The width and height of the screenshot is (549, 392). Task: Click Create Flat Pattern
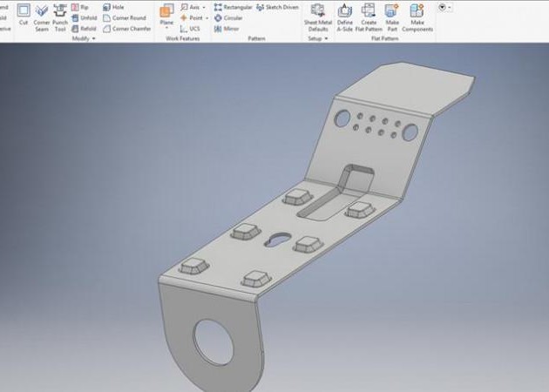coord(369,15)
